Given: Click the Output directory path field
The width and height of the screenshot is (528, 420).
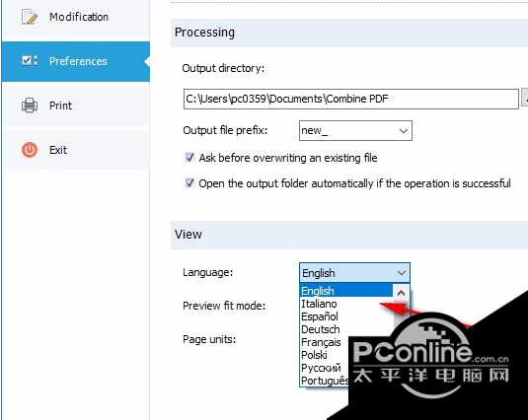Looking at the screenshot, I should tap(351, 99).
